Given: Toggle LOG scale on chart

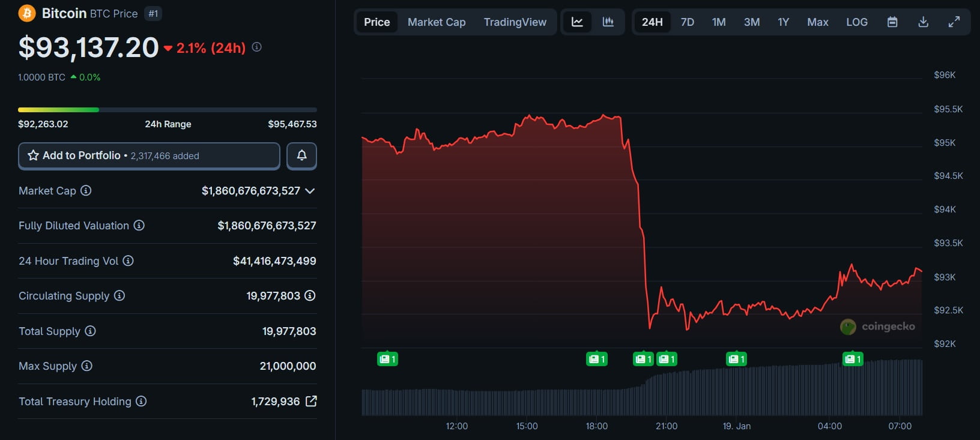Looking at the screenshot, I should [857, 22].
